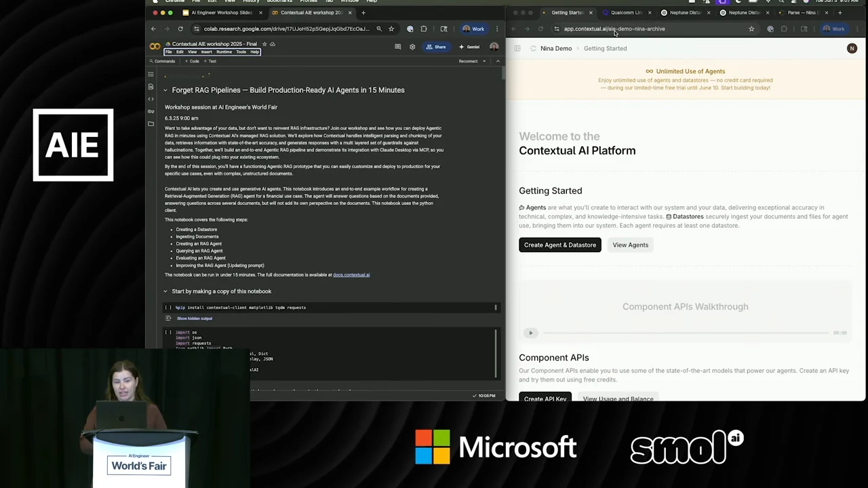This screenshot has height=488, width=868.
Task: Add a Text cell
Action: point(210,61)
